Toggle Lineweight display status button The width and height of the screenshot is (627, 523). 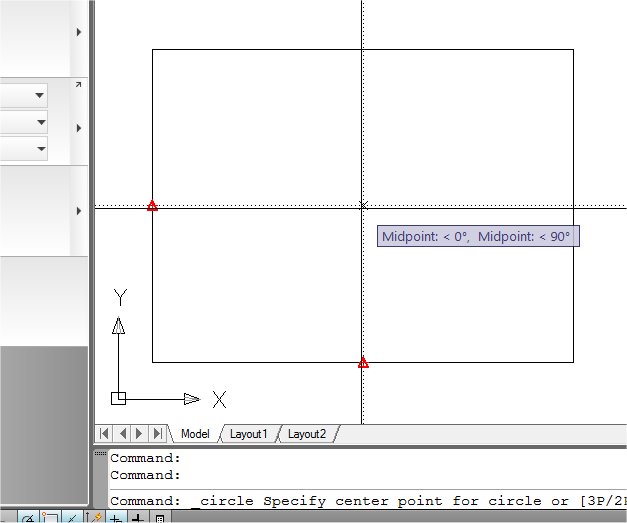[x=138, y=517]
